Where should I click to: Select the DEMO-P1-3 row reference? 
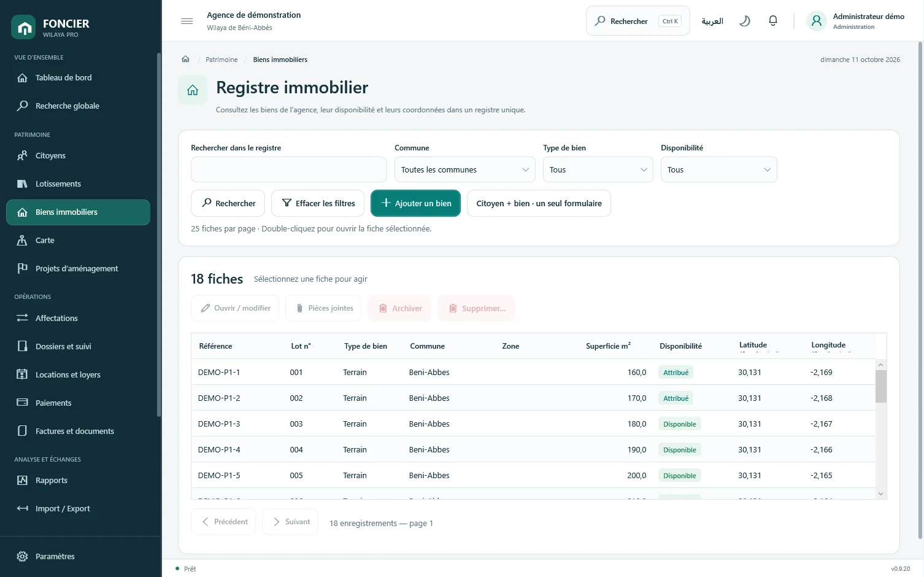coord(219,424)
